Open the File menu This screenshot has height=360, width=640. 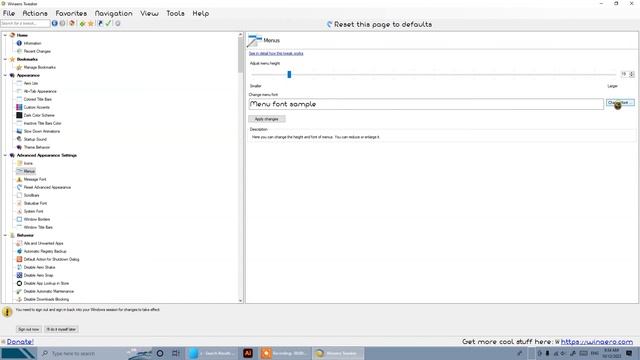[x=9, y=13]
